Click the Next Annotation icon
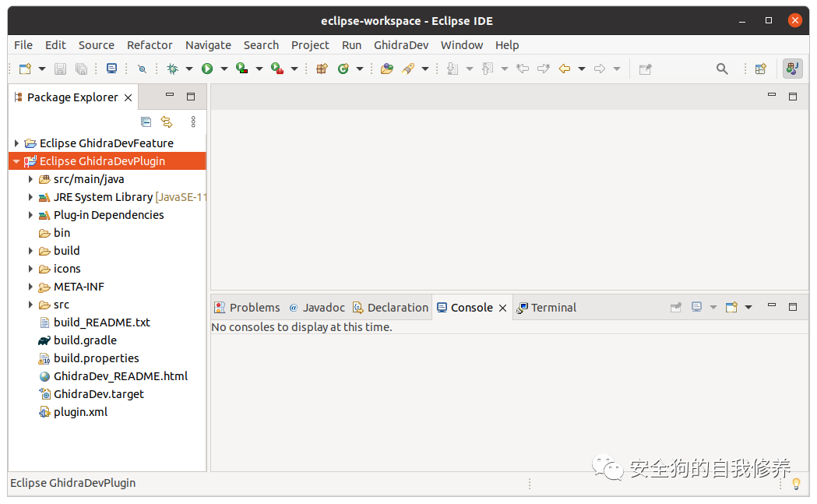This screenshot has width=817, height=504. (x=453, y=69)
